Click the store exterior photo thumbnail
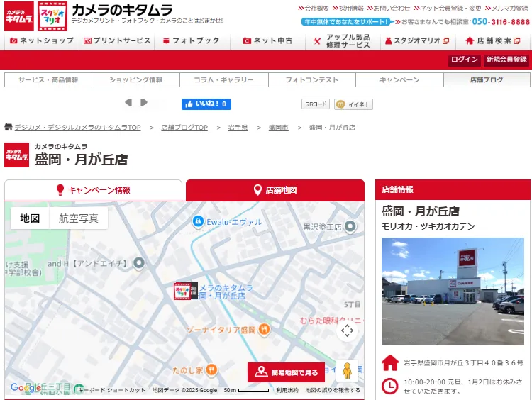Viewport: 532px width, 400px height. 453,291
